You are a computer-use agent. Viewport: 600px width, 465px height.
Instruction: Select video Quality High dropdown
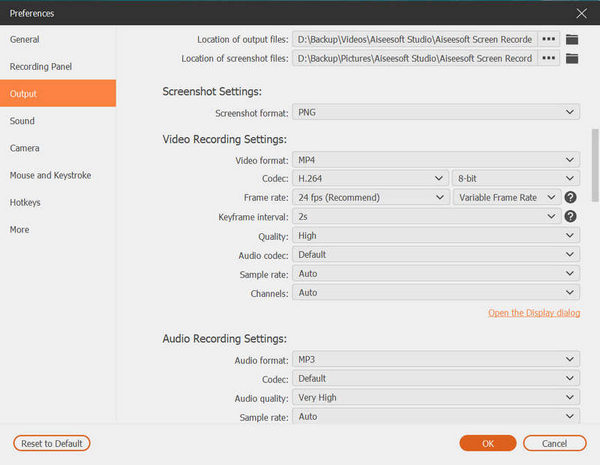click(x=436, y=236)
